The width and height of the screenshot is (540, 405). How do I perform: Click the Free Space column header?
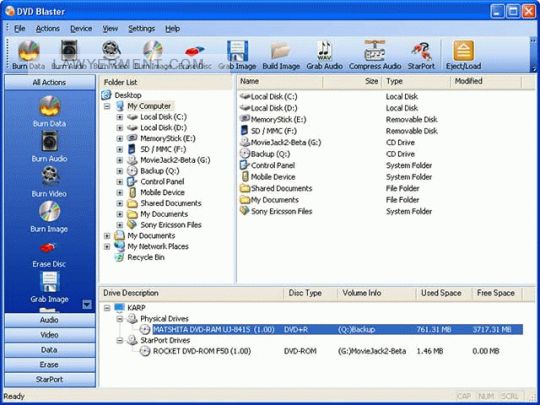coord(497,293)
